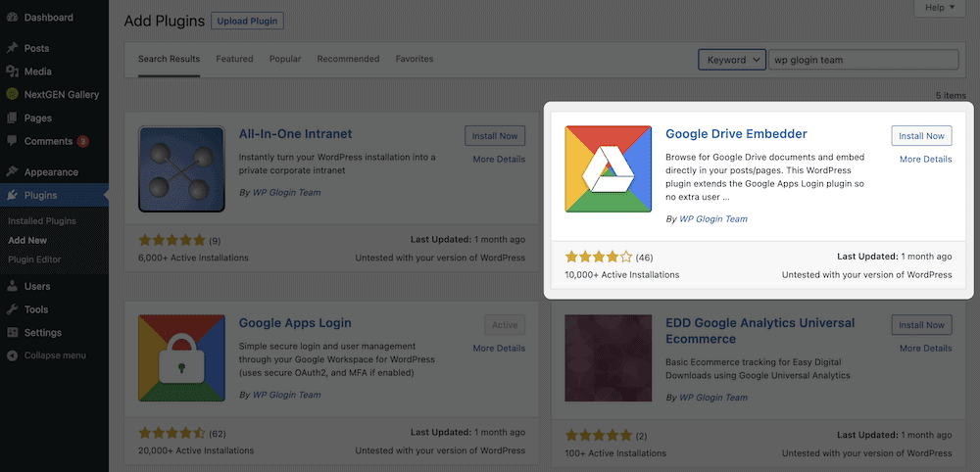Click the Appearance paintbrush icon

pyautogui.click(x=12, y=171)
